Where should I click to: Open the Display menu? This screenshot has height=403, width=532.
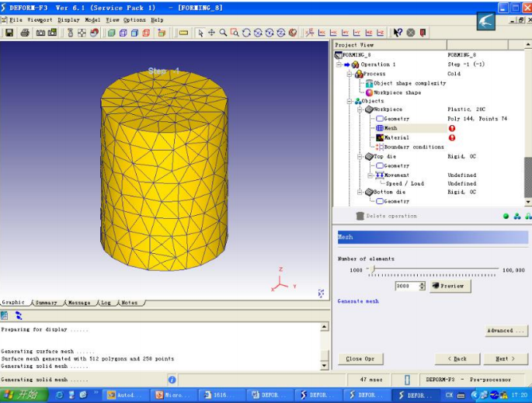[68, 20]
